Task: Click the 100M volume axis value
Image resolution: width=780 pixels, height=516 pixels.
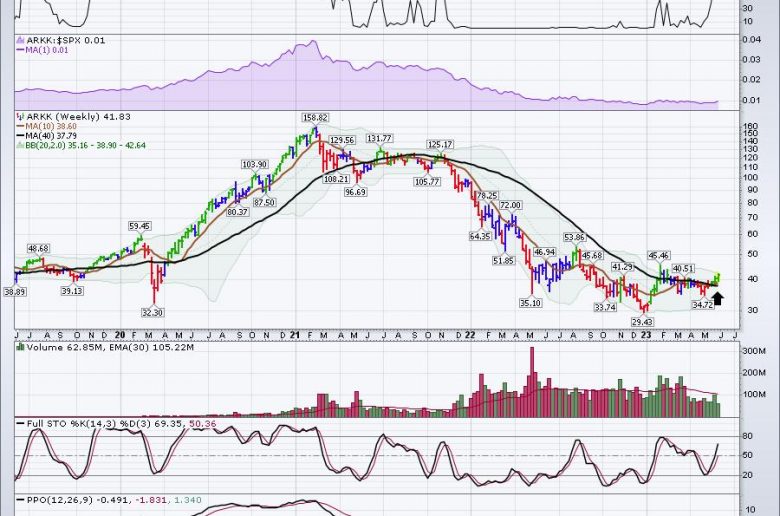Action: (754, 394)
